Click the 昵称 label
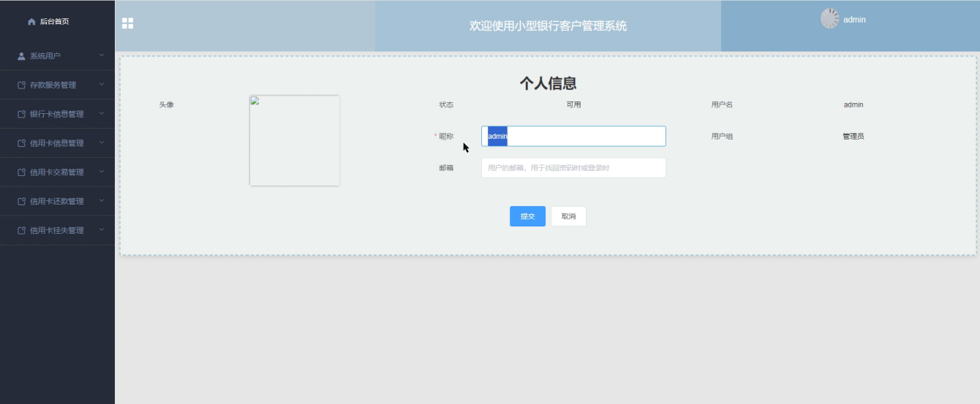This screenshot has width=980, height=404. click(446, 136)
